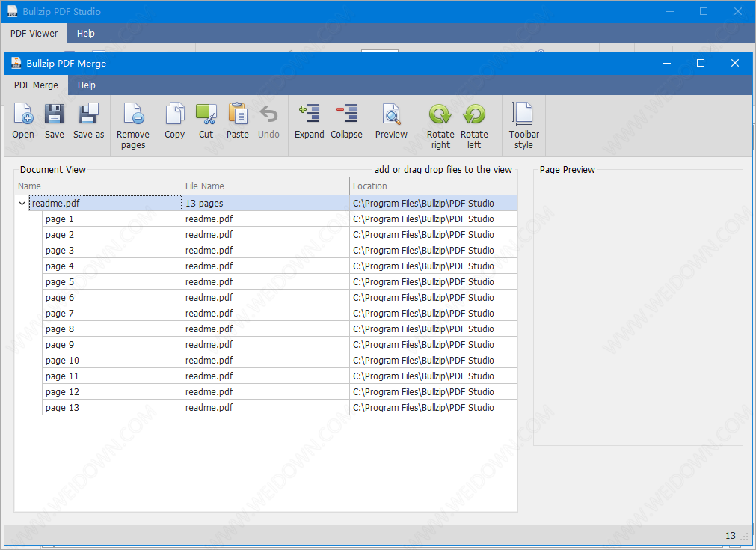Open Help tab in PDF Merge window
The height and width of the screenshot is (550, 756).
(87, 85)
